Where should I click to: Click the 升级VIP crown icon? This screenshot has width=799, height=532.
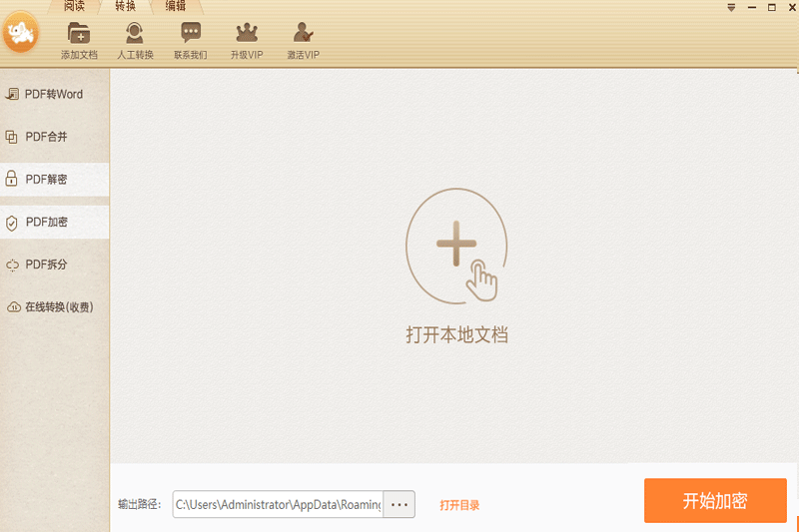tap(246, 33)
